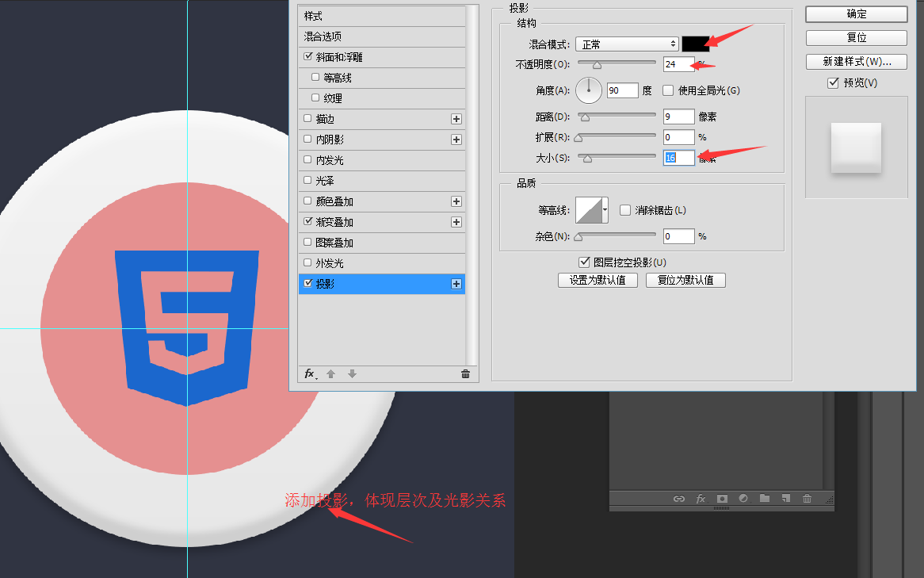Viewport: 924px width, 578px height.
Task: Add another 颜色叠加 effect with its plus icon
Action: click(456, 201)
